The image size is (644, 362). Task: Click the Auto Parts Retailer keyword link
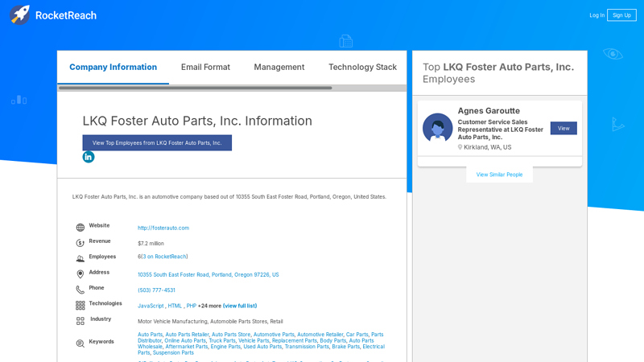(187, 335)
